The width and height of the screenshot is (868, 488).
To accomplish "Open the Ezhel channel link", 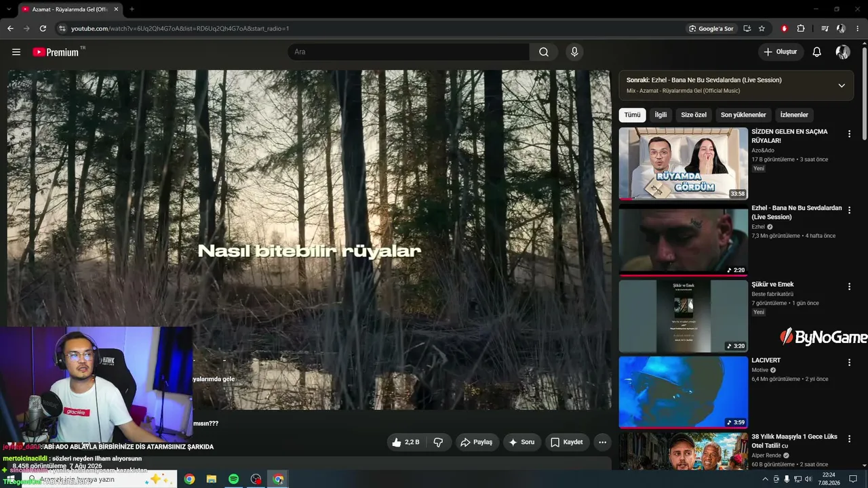I will coord(758,226).
